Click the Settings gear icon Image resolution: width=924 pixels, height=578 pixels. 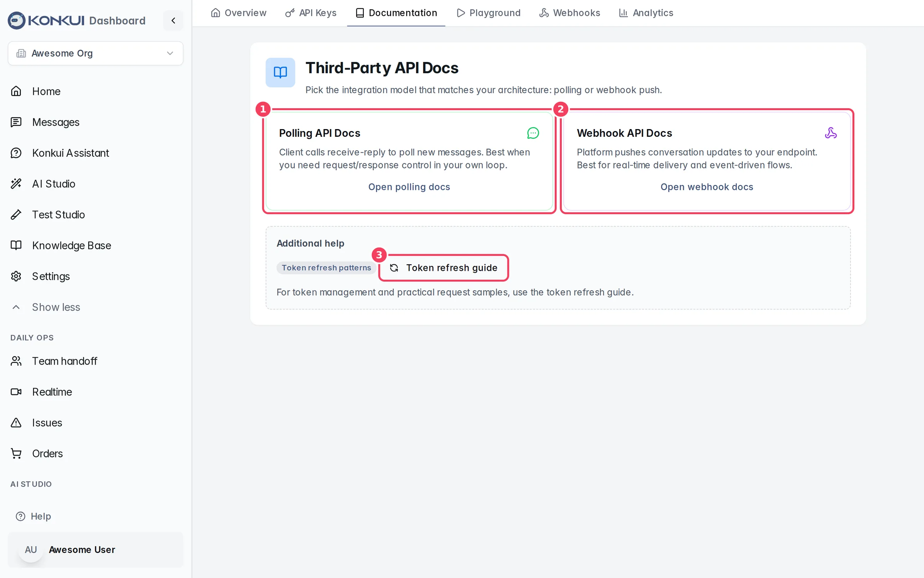pos(16,276)
